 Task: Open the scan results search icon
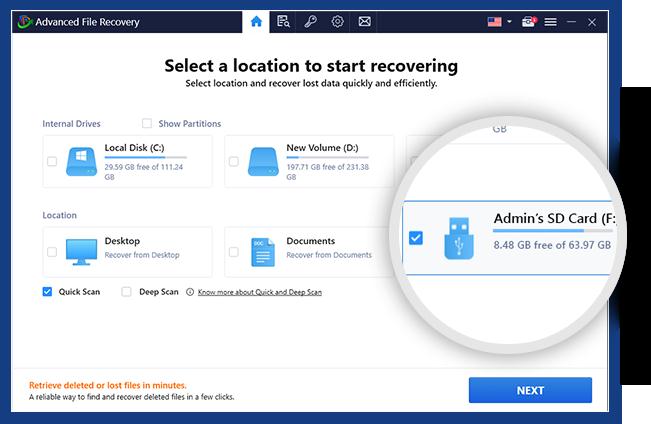[x=284, y=21]
